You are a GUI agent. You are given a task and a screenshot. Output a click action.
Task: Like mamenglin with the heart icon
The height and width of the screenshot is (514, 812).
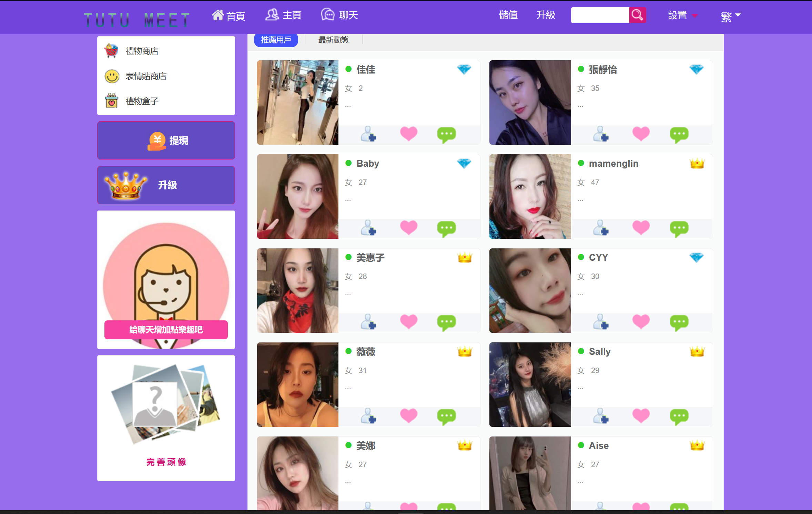click(641, 228)
